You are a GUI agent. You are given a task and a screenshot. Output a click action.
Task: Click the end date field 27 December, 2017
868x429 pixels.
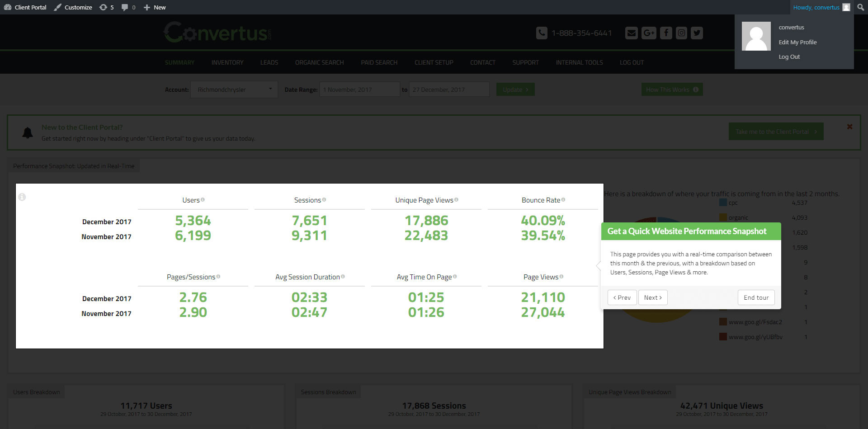449,90
